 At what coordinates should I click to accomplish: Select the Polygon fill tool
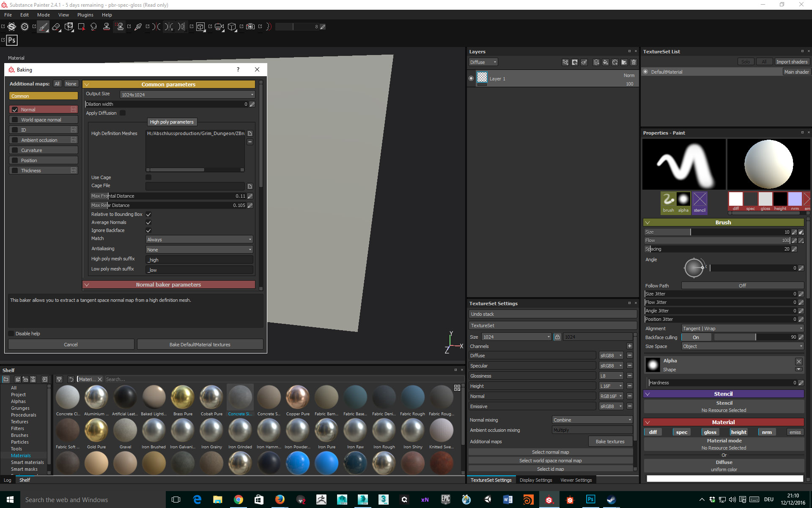click(81, 27)
